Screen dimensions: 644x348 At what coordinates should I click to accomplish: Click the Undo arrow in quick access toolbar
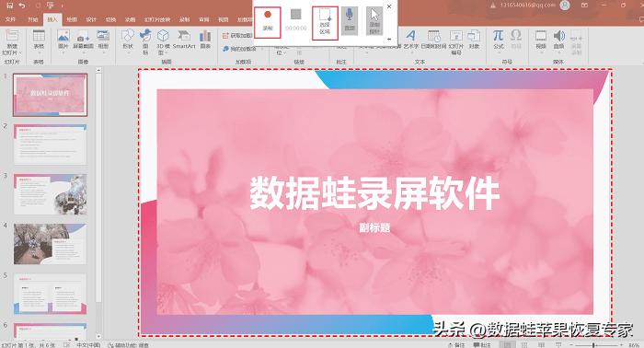click(x=22, y=6)
